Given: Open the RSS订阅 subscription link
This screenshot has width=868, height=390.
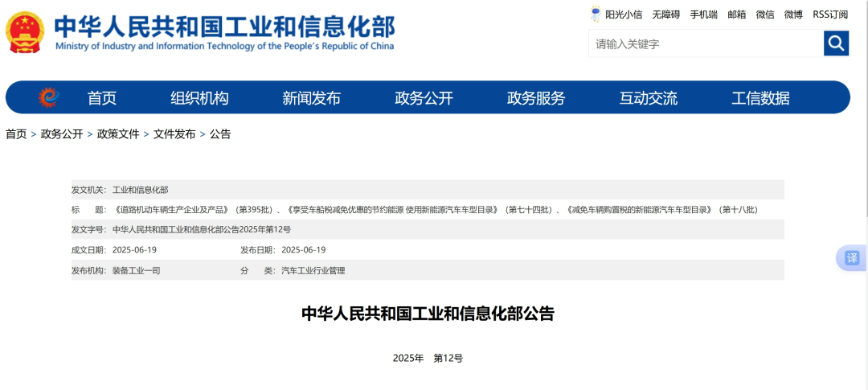Looking at the screenshot, I should coord(830,15).
